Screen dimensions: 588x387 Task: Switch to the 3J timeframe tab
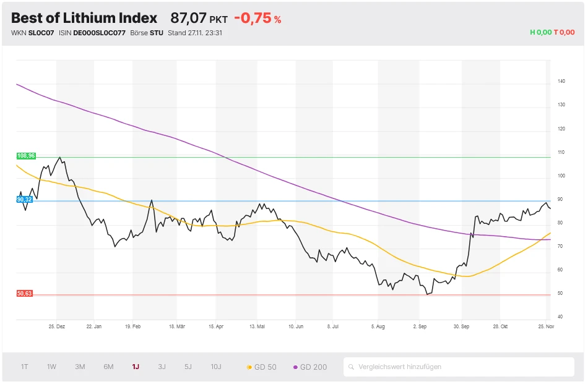162,367
